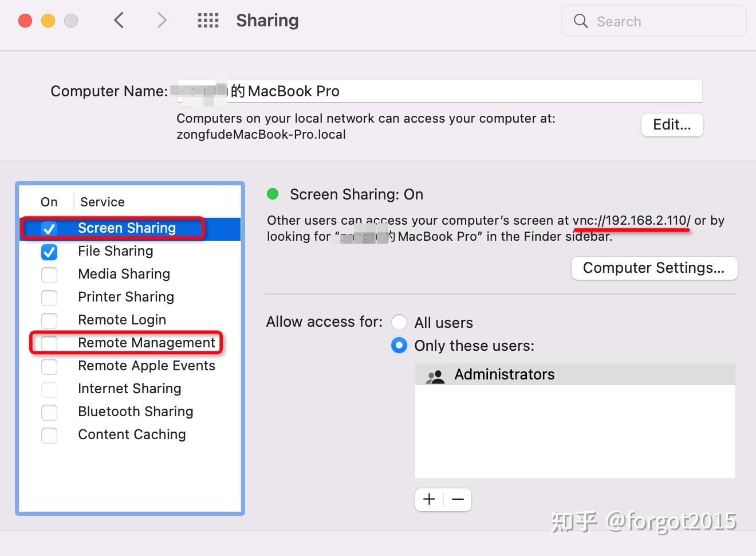This screenshot has width=756, height=556.
Task: Click the Computer Name: label
Action: pos(109,91)
